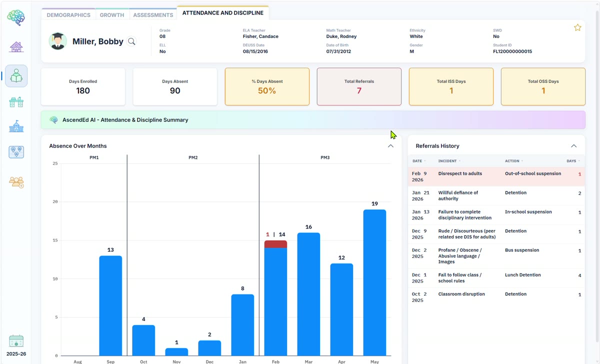600x364 pixels.
Task: Sort referrals by the Date column
Action: (x=419, y=161)
